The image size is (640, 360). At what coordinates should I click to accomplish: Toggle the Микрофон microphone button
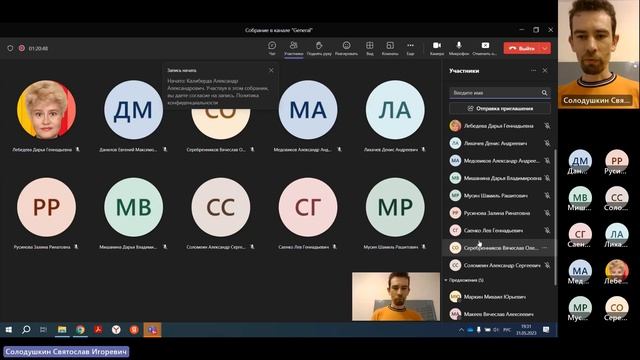[459, 48]
